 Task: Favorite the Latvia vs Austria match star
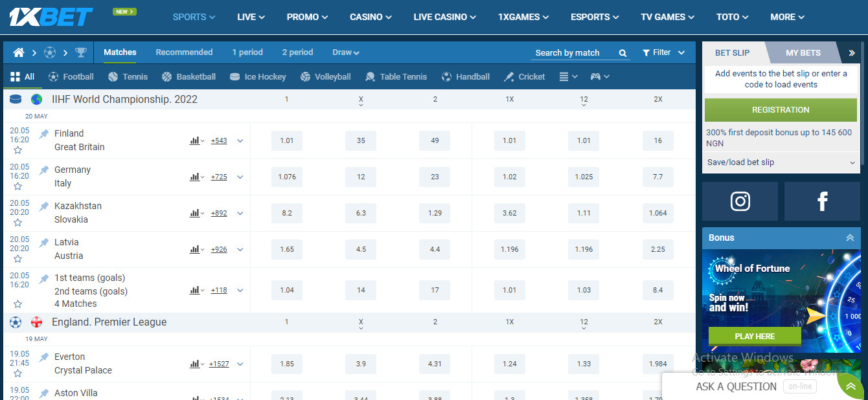[x=17, y=259]
